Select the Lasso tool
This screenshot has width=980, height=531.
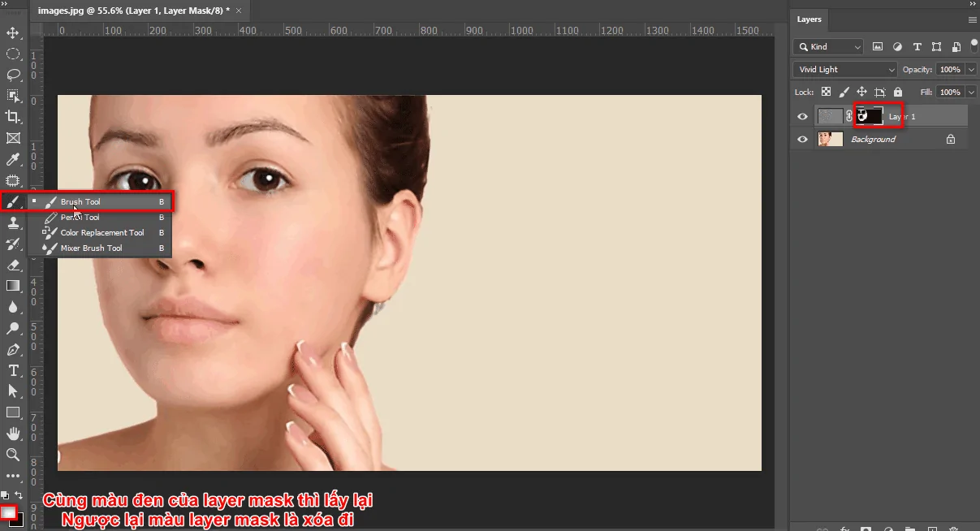[x=13, y=76]
